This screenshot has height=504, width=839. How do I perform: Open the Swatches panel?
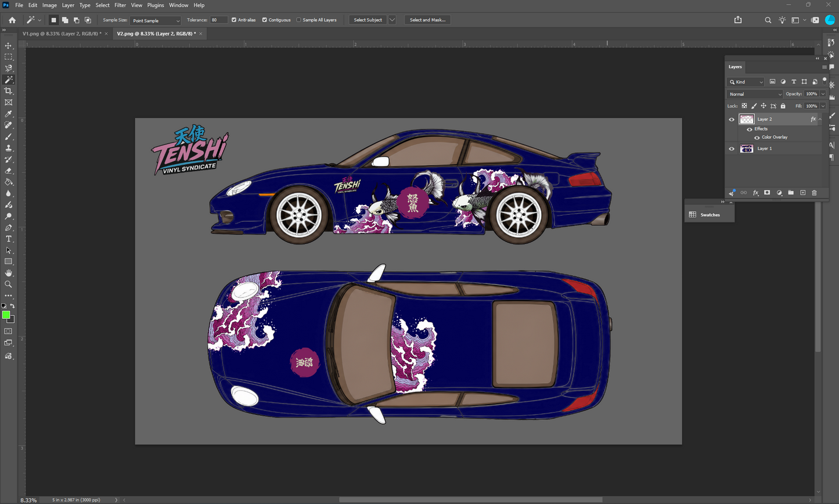(x=710, y=215)
